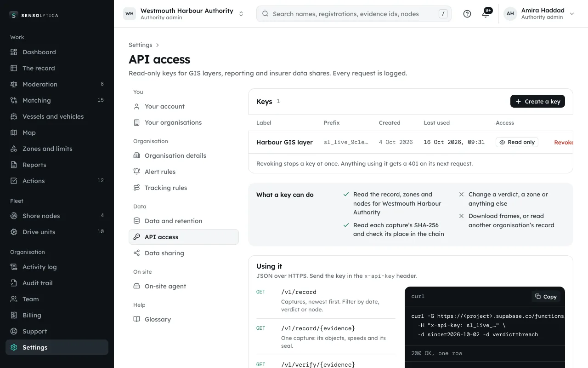Go to Actions in the sidebar
The image size is (588, 368).
57,181
